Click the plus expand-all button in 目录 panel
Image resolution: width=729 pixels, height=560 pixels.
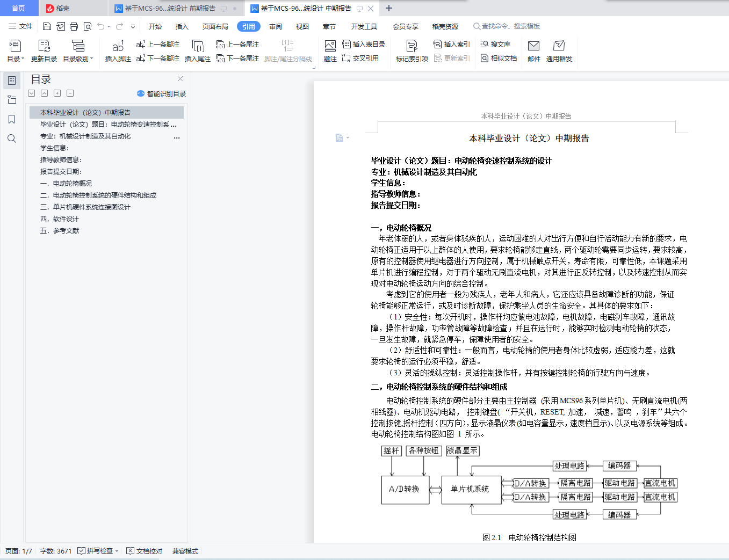(57, 93)
